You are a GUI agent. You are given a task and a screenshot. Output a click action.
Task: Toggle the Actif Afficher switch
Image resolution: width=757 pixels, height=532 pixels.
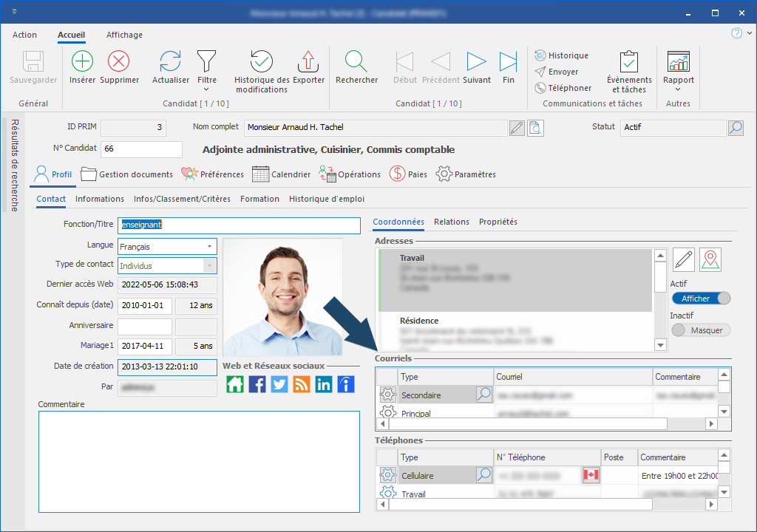coord(701,299)
